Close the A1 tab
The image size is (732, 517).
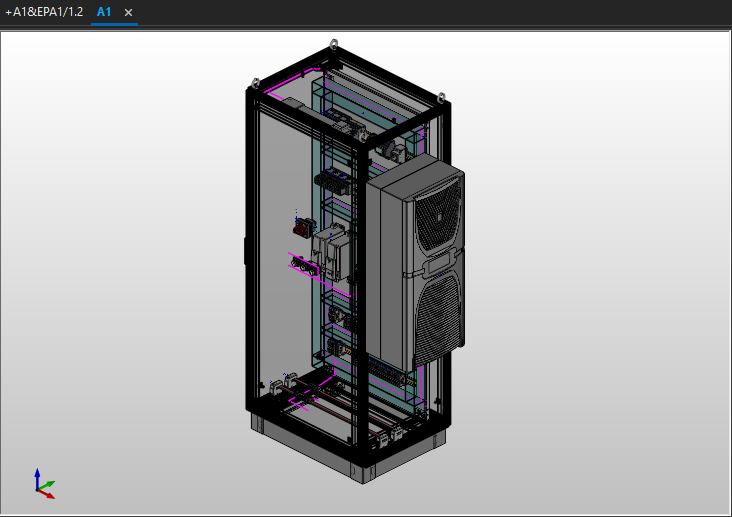coord(128,13)
